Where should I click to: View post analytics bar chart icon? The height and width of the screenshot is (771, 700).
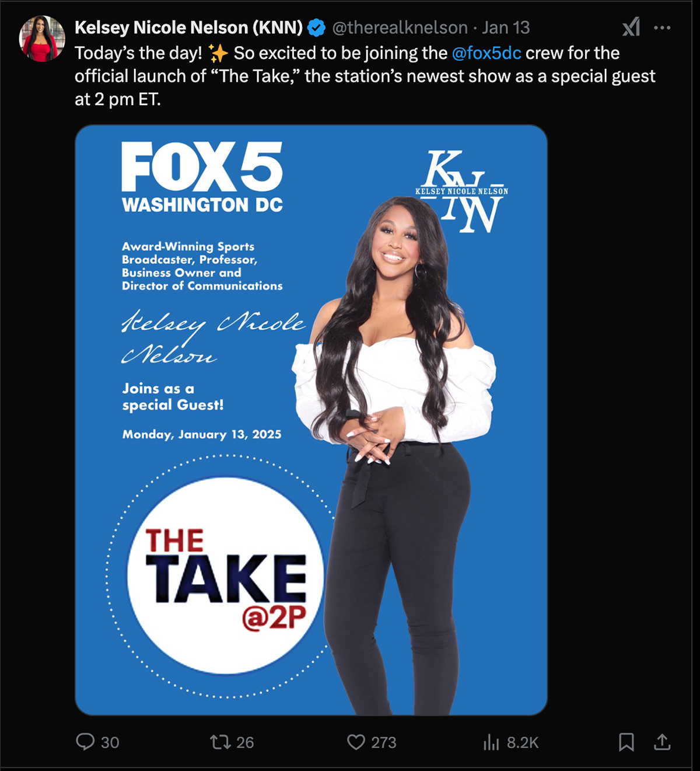(491, 742)
